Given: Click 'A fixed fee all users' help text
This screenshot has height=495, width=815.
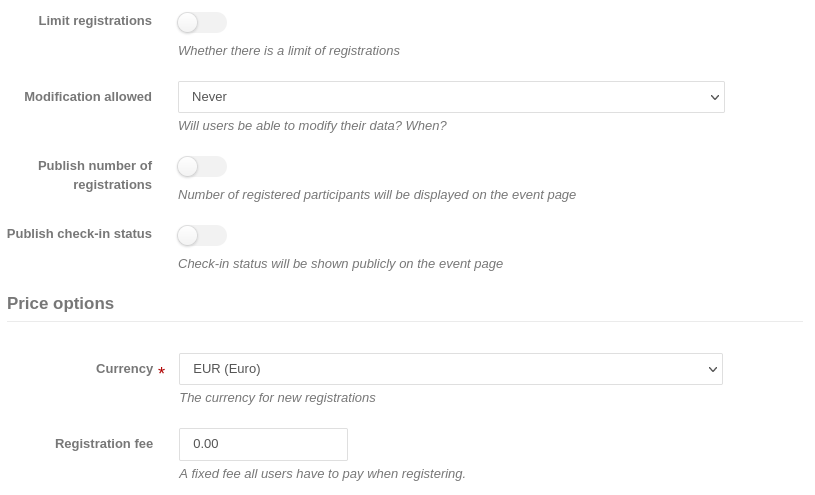Looking at the screenshot, I should [322, 474].
